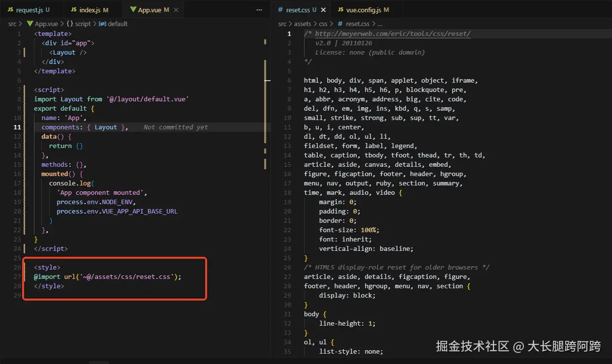Click the 'components: { Layout },' code
612x364 pixels.
[85, 127]
